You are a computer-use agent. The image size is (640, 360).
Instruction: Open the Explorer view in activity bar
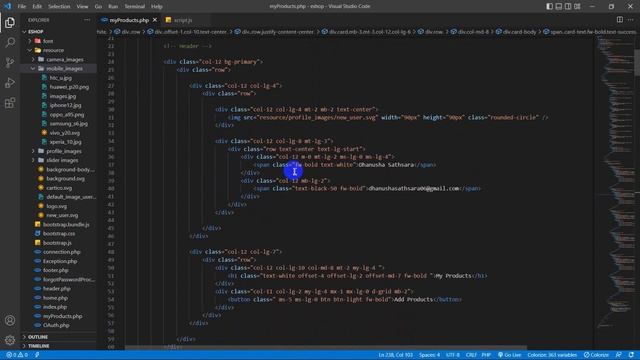(x=10, y=22)
